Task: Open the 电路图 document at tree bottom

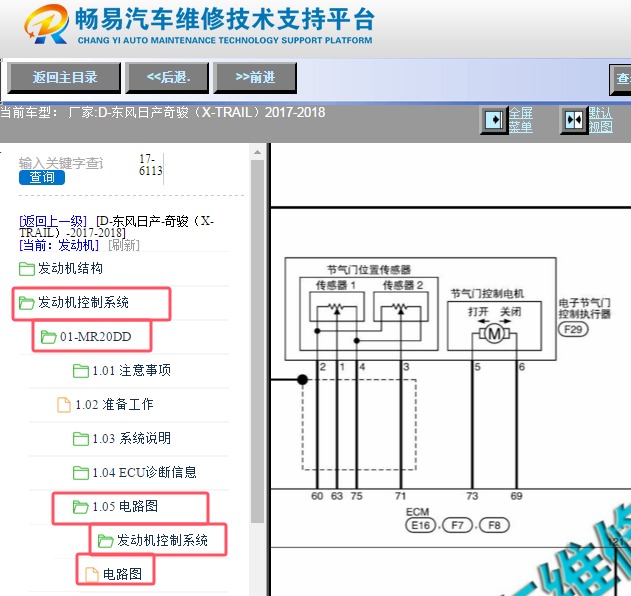Action: [122, 574]
